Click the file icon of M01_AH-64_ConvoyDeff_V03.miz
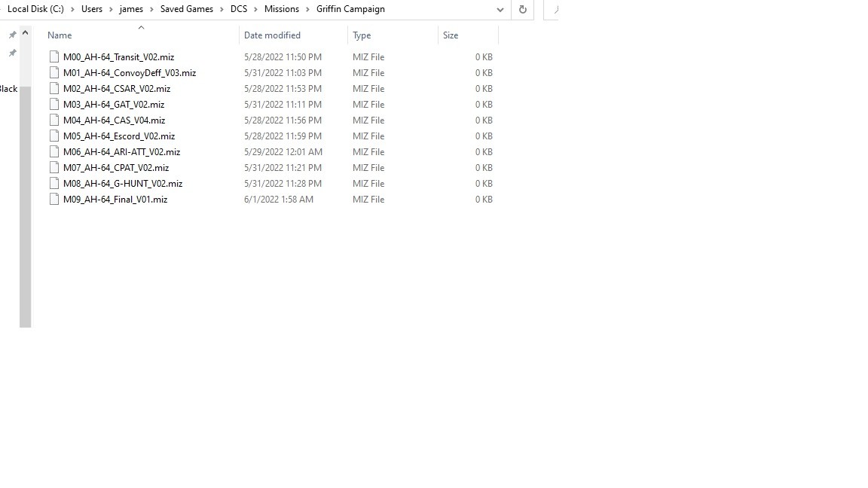The image size is (868, 488). [53, 72]
